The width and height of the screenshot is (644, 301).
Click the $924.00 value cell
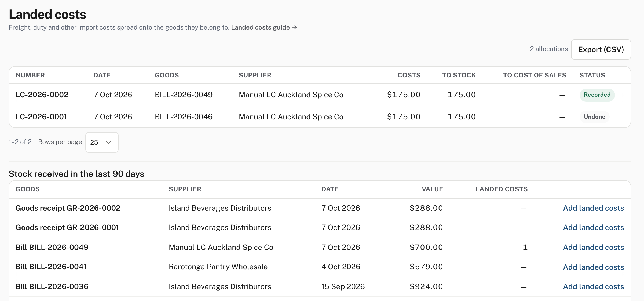coord(426,286)
